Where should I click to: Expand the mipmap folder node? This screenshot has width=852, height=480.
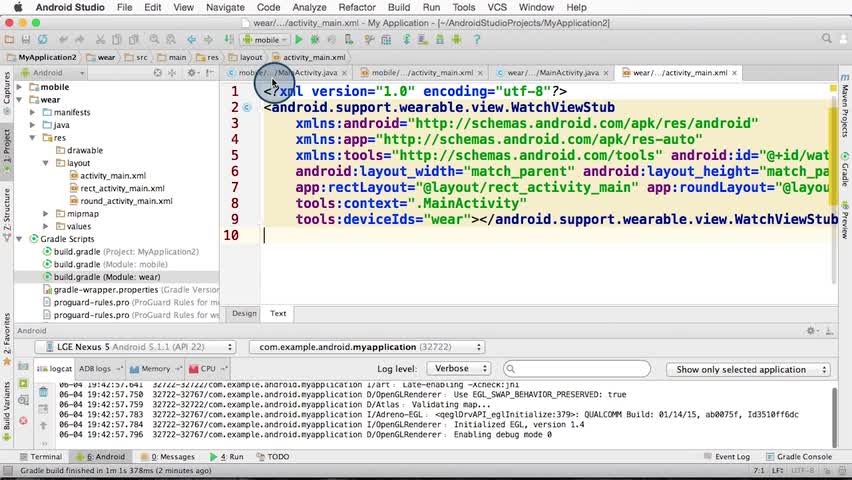46,214
